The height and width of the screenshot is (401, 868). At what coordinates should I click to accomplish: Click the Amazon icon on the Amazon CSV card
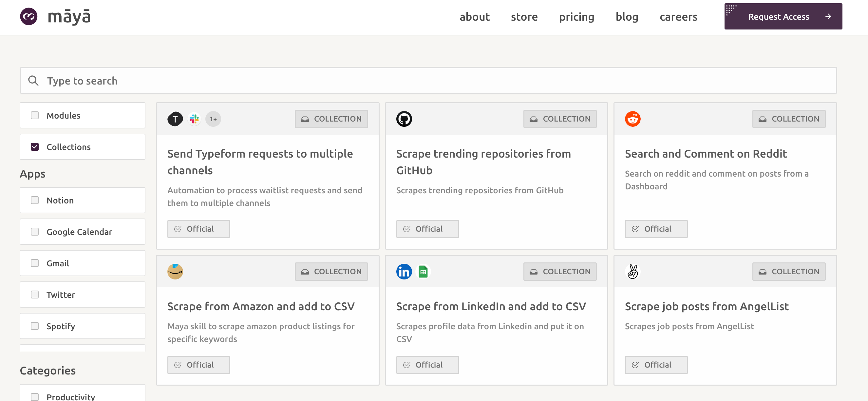coord(175,272)
